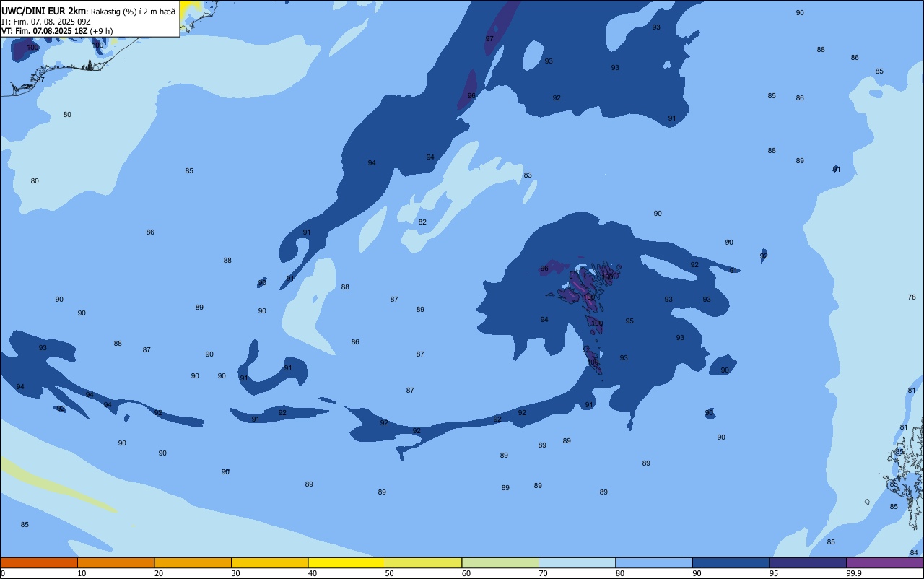Click the 'UWC/DINI EUR 2km' title text
924x579 pixels.
(44, 11)
